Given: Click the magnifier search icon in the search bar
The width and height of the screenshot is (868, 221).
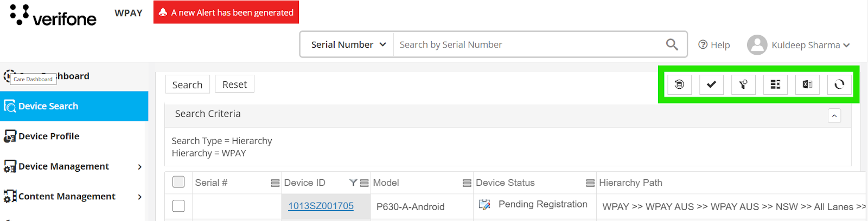Looking at the screenshot, I should pos(672,44).
